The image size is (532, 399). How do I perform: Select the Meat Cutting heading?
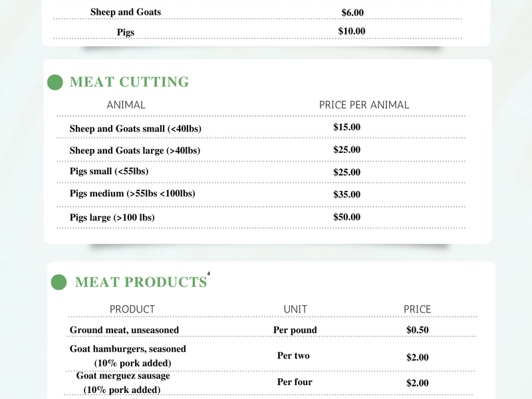pyautogui.click(x=129, y=82)
